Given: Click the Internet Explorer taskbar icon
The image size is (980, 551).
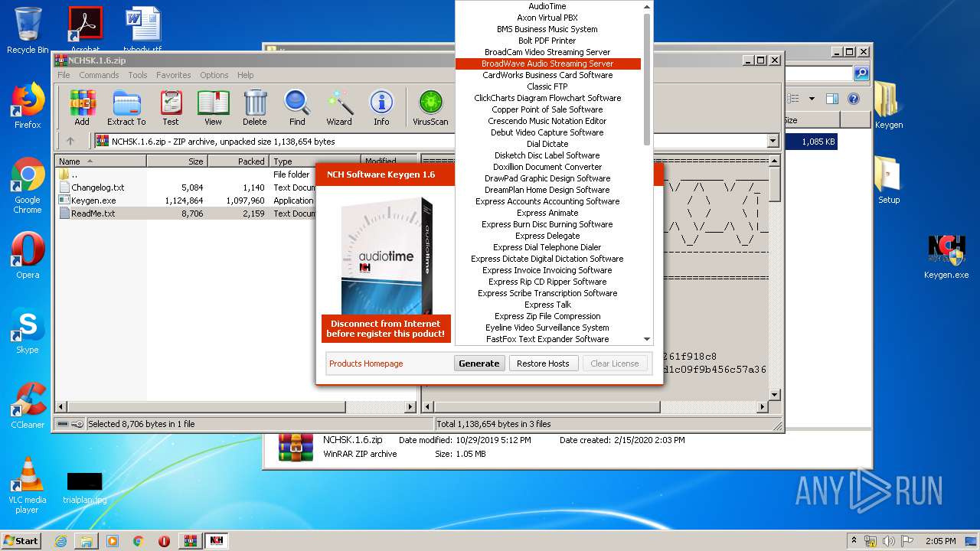Looking at the screenshot, I should [60, 541].
